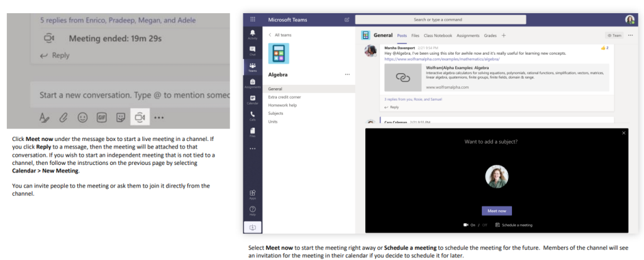The image size is (644, 260).
Task: Click the Search or type a command box
Action: click(440, 20)
